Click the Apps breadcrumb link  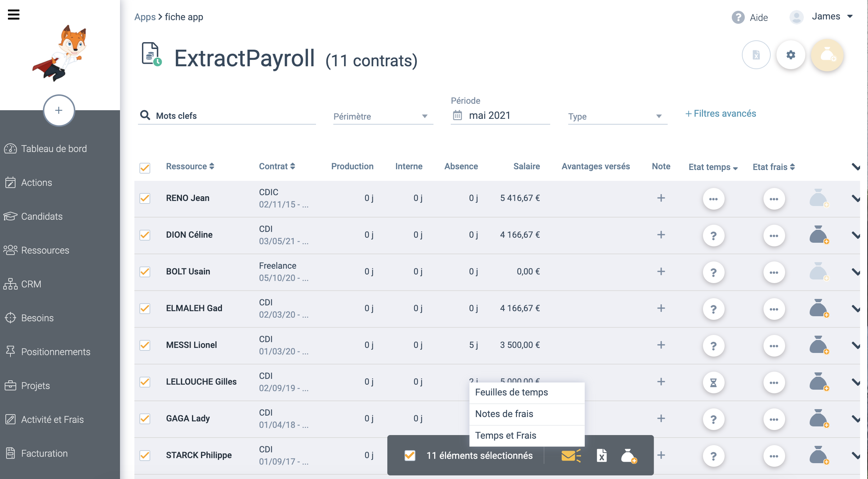(x=145, y=17)
